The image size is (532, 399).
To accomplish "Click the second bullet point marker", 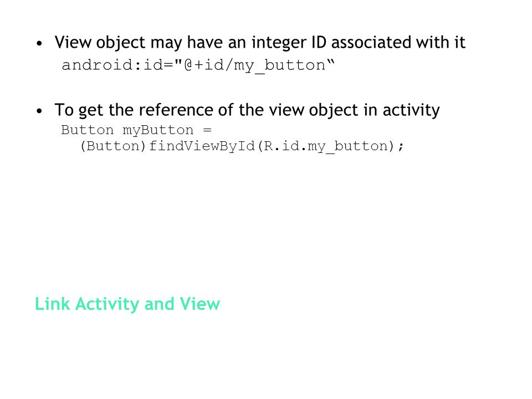I will (x=39, y=111).
